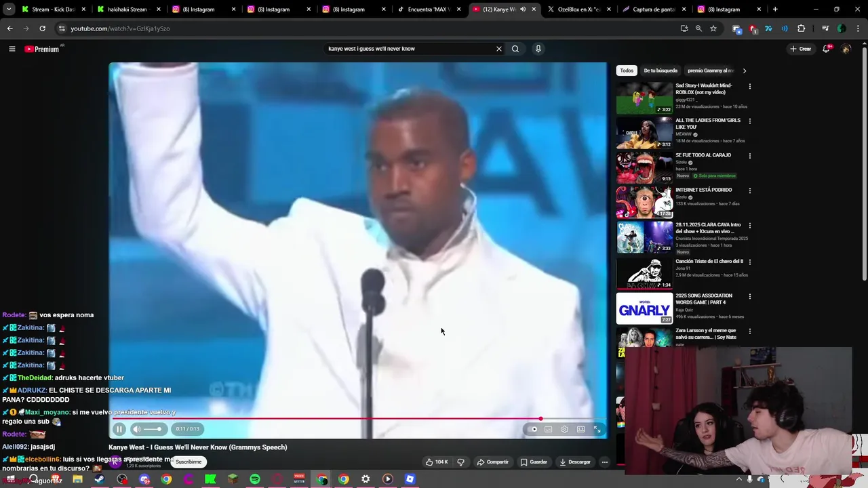Bookmark page with star icon
Image resolution: width=868 pixels, height=488 pixels.
point(713,28)
